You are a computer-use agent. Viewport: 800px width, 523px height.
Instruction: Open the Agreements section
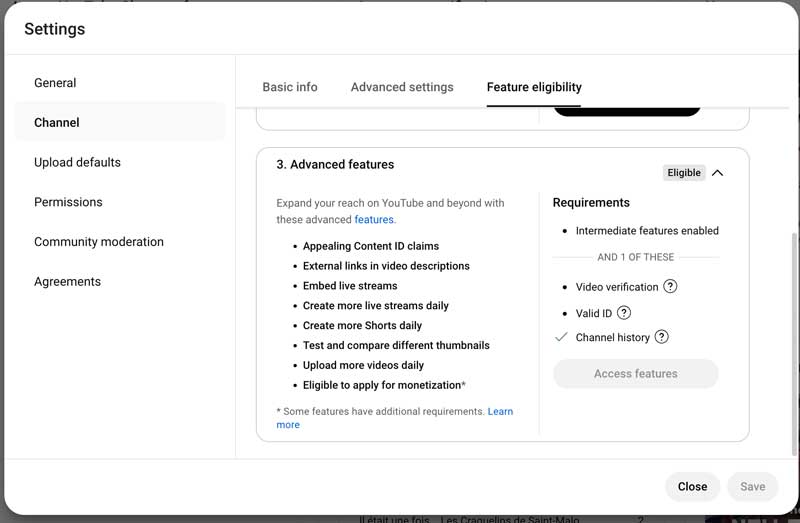tap(67, 282)
